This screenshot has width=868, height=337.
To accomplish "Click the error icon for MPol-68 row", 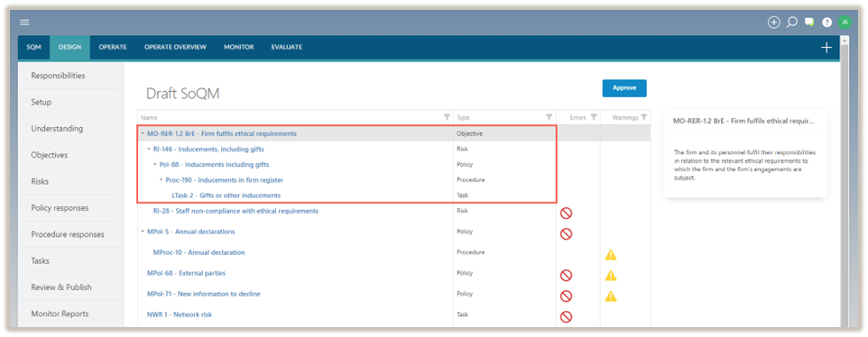I will click(x=566, y=275).
